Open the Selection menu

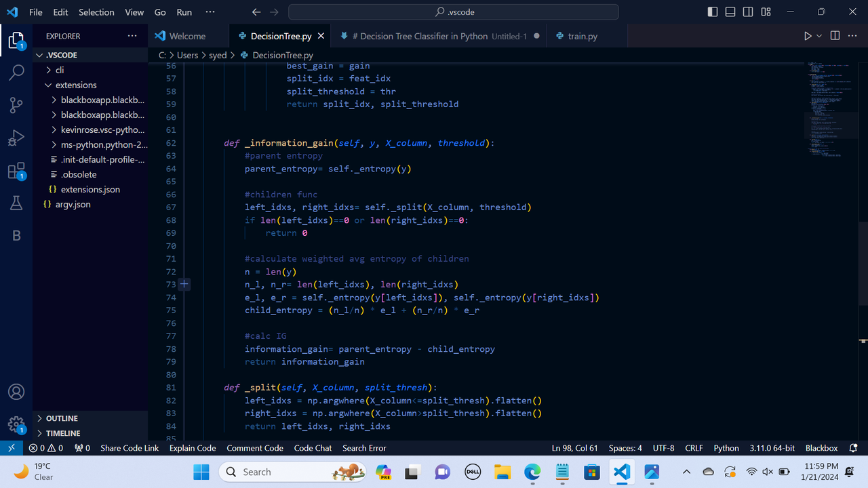96,12
